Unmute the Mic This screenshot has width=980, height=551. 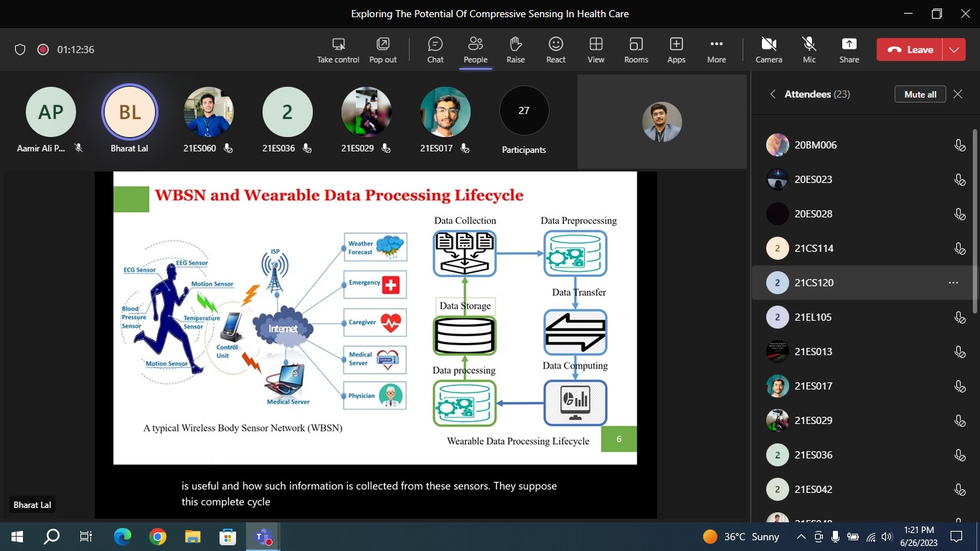pyautogui.click(x=809, y=50)
